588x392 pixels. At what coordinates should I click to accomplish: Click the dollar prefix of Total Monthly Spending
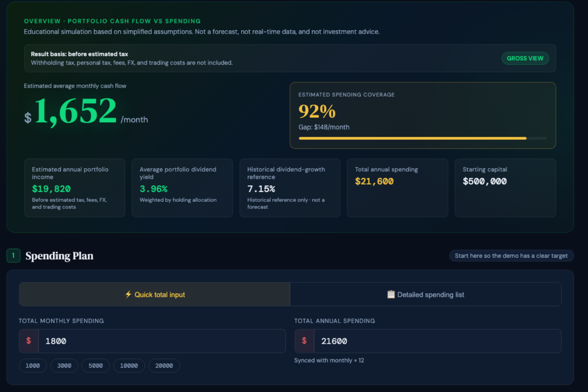pyautogui.click(x=29, y=341)
